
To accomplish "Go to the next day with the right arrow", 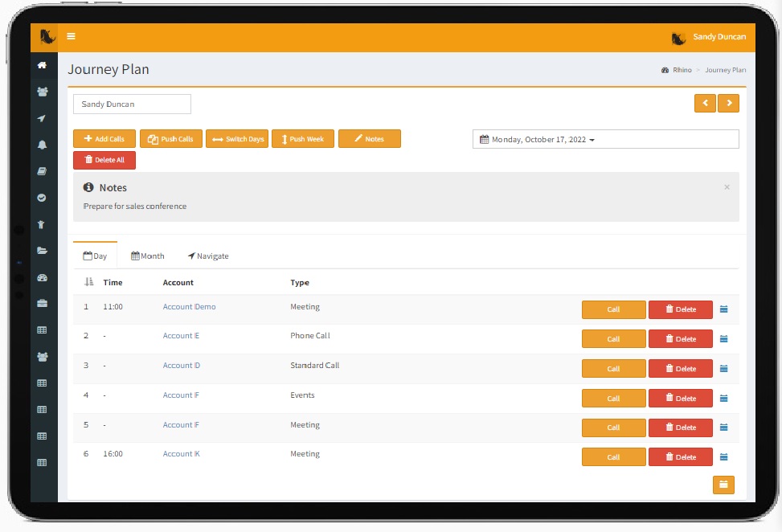I will (729, 103).
